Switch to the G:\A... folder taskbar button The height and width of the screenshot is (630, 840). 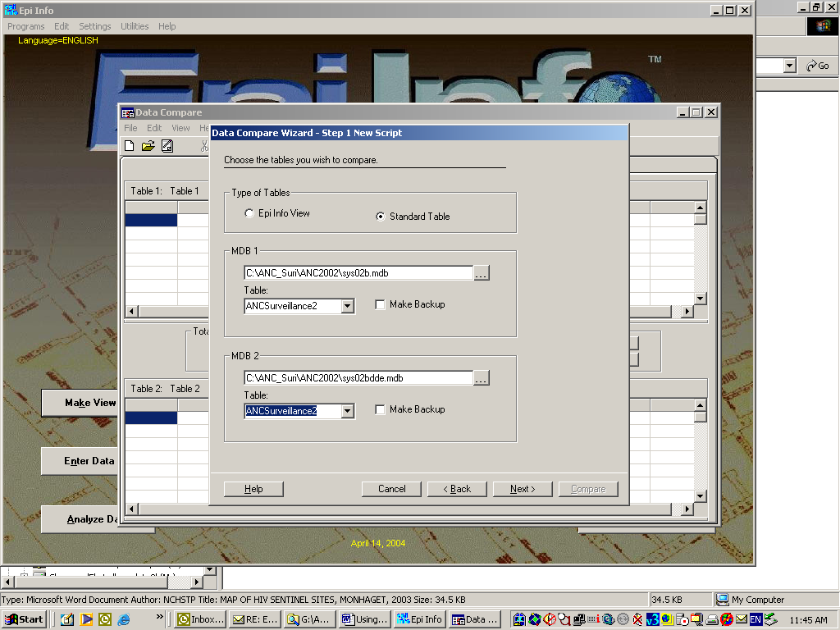310,619
